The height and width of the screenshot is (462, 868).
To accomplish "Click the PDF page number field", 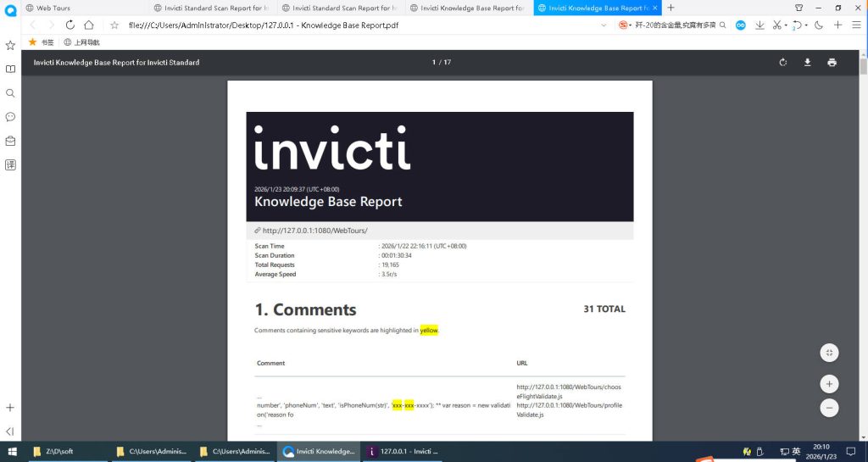I will pyautogui.click(x=434, y=62).
